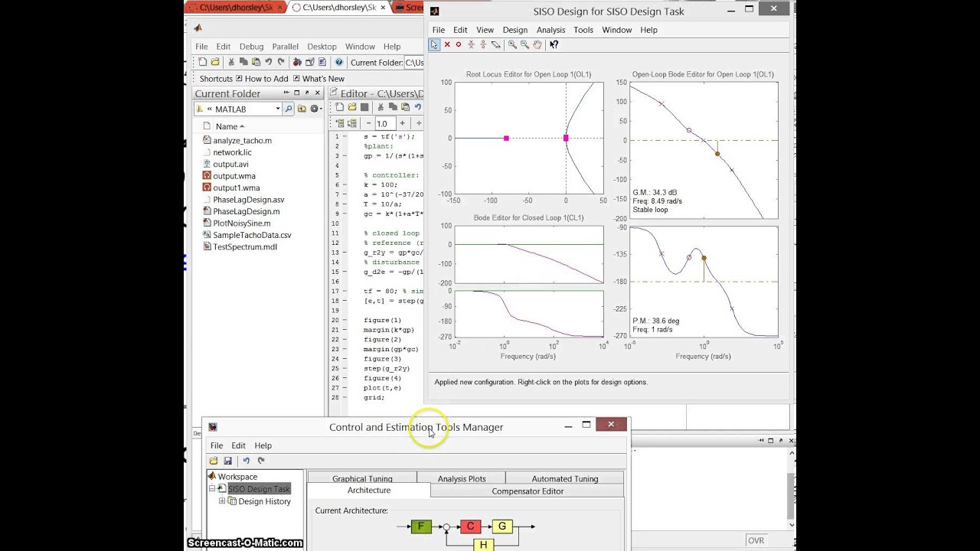Switch to the Graphical Tuning tab
980x551 pixels.
pyautogui.click(x=362, y=479)
